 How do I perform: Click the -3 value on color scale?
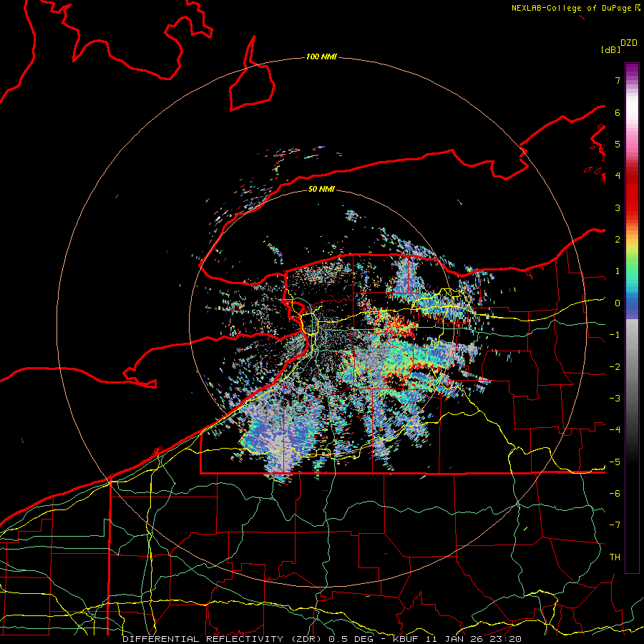pos(615,399)
